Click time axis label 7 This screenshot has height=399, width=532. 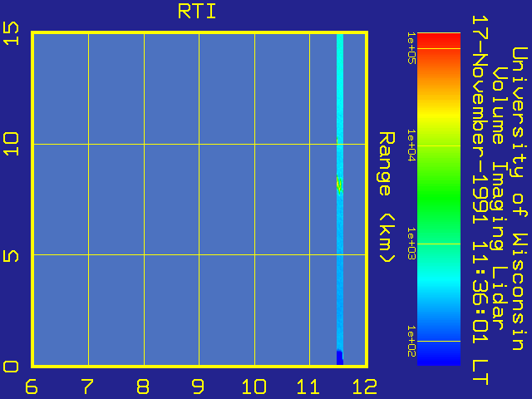[86, 387]
